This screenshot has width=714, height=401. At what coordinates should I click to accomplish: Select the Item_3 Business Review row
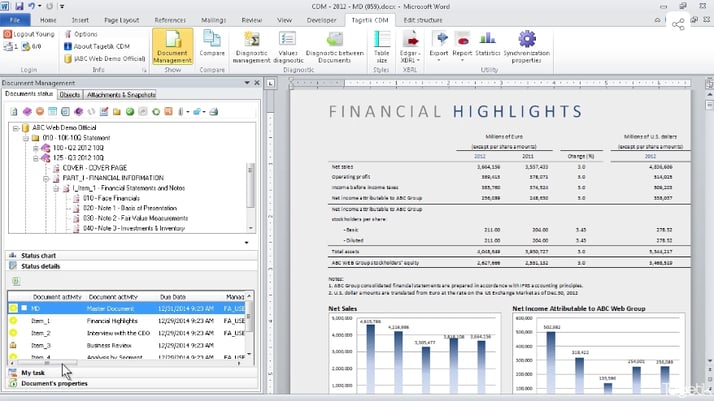tap(127, 345)
